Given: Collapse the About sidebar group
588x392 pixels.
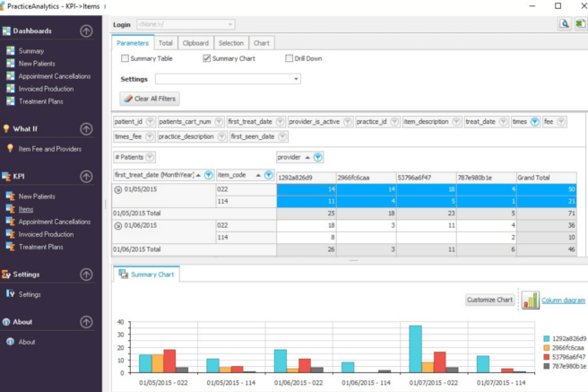Looking at the screenshot, I should (x=86, y=322).
